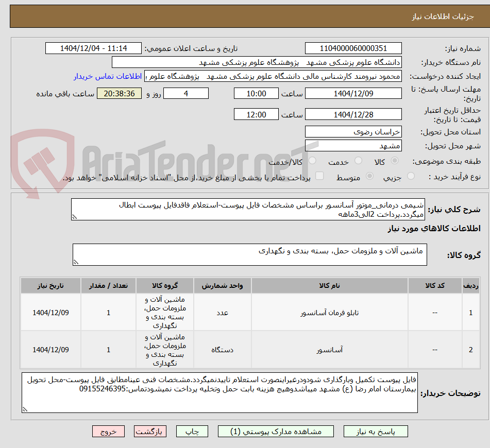Click the resize handle of شرح کلی نیاز box
Image resolution: width=490 pixels, height=448 pixels.
tap(74, 217)
